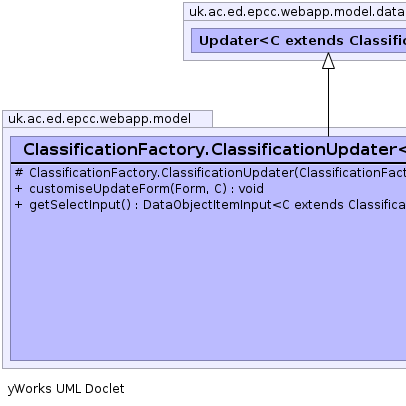Screen dimensions: 406x406
Task: Select the ClassificationFactory.ClassificationUpdater class title
Action: tap(214, 149)
